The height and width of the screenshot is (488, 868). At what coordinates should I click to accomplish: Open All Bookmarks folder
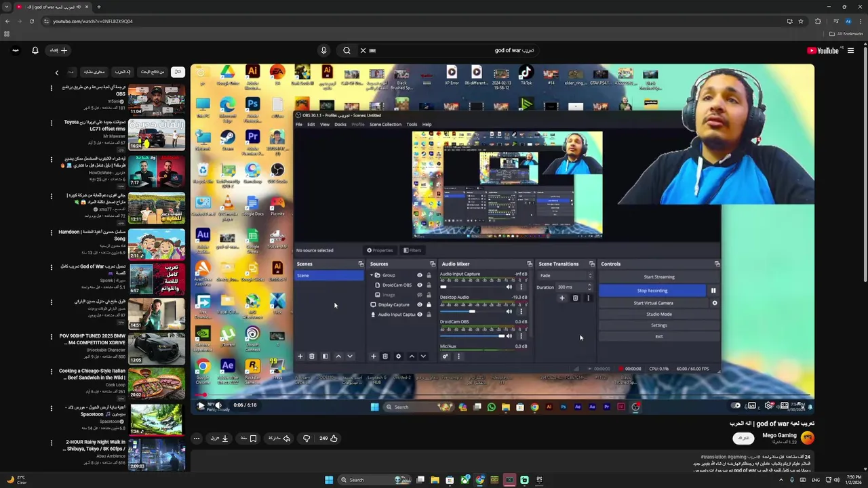[x=846, y=34]
